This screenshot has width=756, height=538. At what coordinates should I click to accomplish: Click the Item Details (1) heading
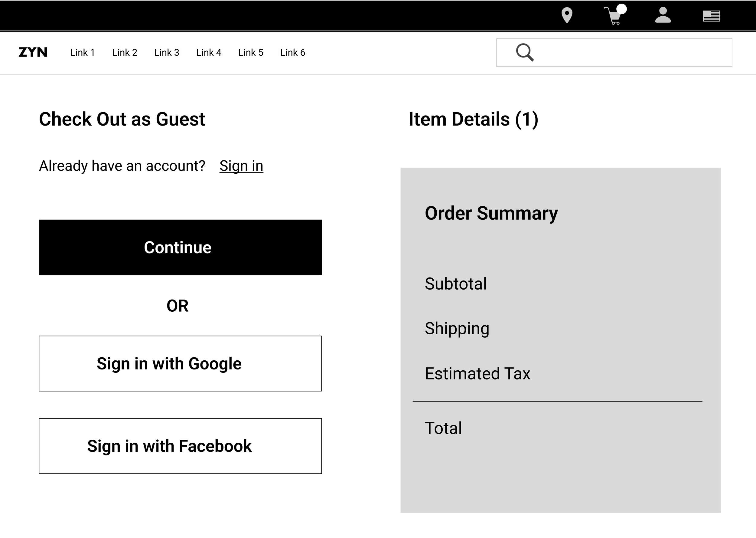click(473, 119)
